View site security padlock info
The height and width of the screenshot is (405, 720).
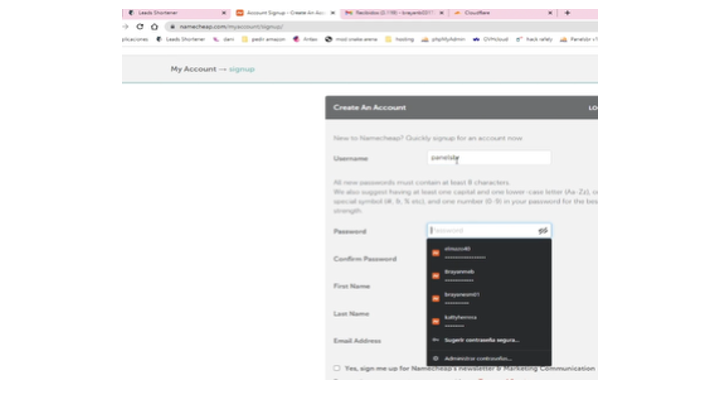tap(172, 27)
